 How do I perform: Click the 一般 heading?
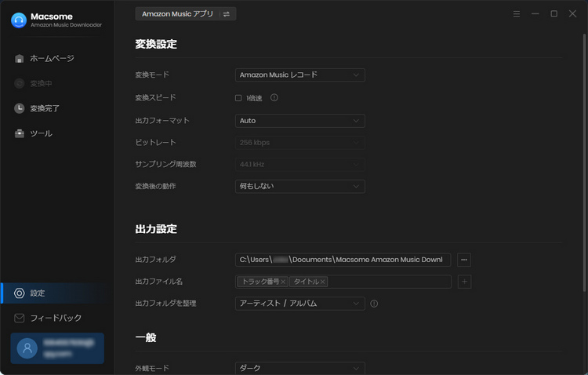pyautogui.click(x=146, y=337)
